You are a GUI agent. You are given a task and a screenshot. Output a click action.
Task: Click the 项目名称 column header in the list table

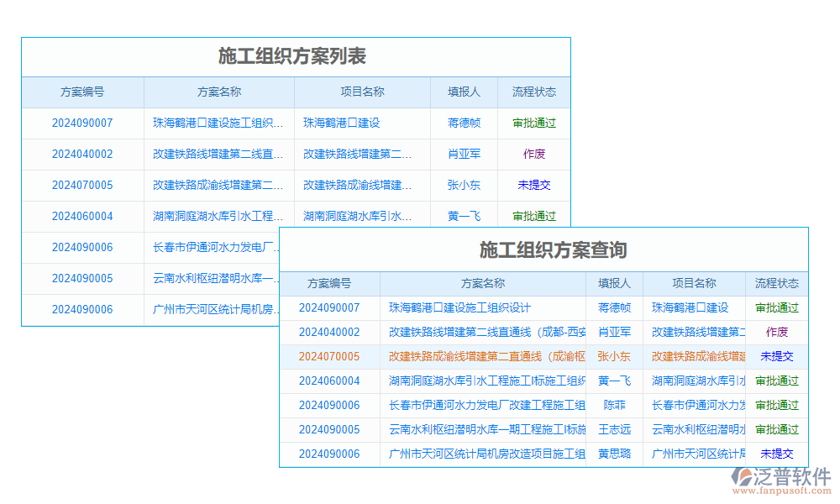click(x=361, y=92)
